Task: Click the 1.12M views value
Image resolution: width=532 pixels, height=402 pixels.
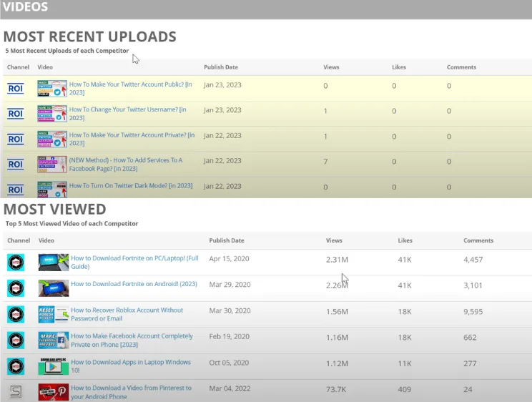Action: point(338,363)
